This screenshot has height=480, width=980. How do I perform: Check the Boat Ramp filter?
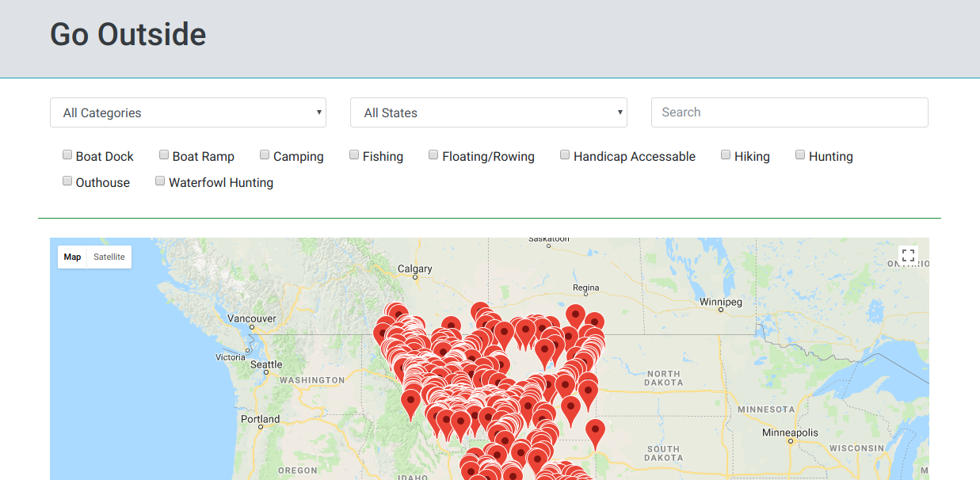tap(164, 155)
